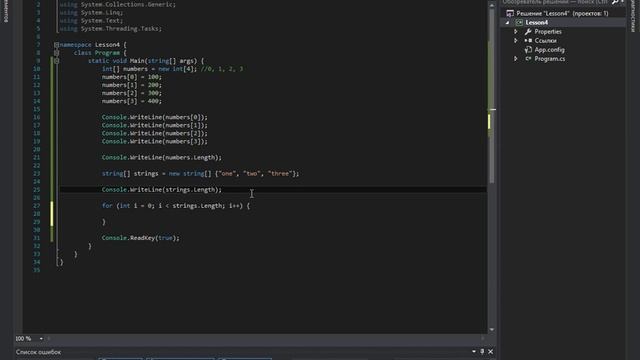Image resolution: width=640 pixels, height=360 pixels.
Task: Expand the Program.cs node
Action: click(x=516, y=59)
